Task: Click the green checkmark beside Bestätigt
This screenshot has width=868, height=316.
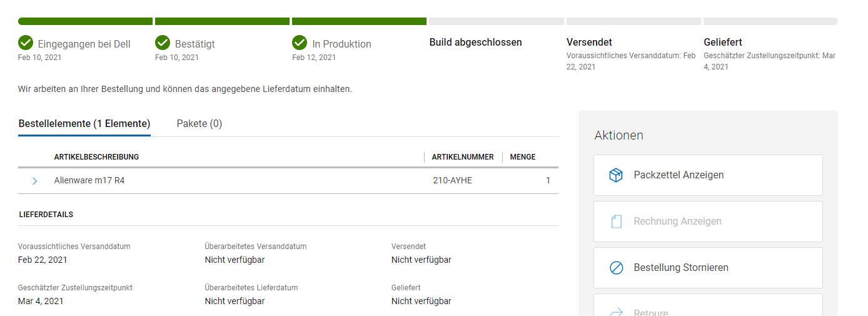Action: point(163,43)
